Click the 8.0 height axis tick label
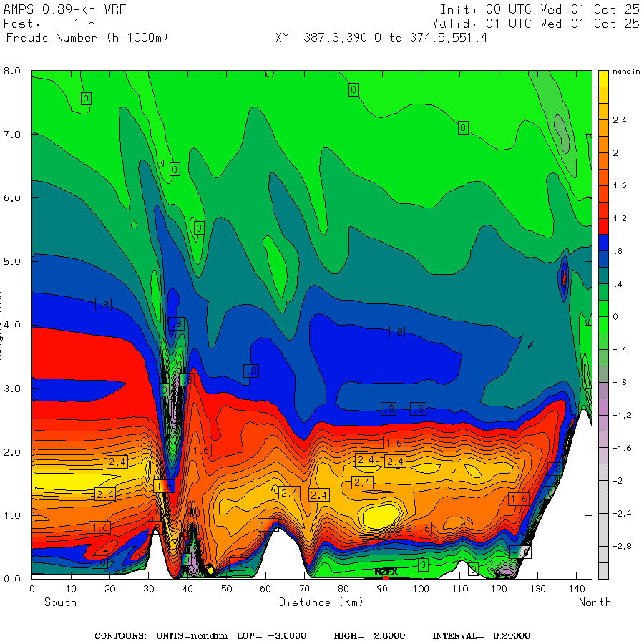Image resolution: width=644 pixels, height=644 pixels. pyautogui.click(x=12, y=71)
